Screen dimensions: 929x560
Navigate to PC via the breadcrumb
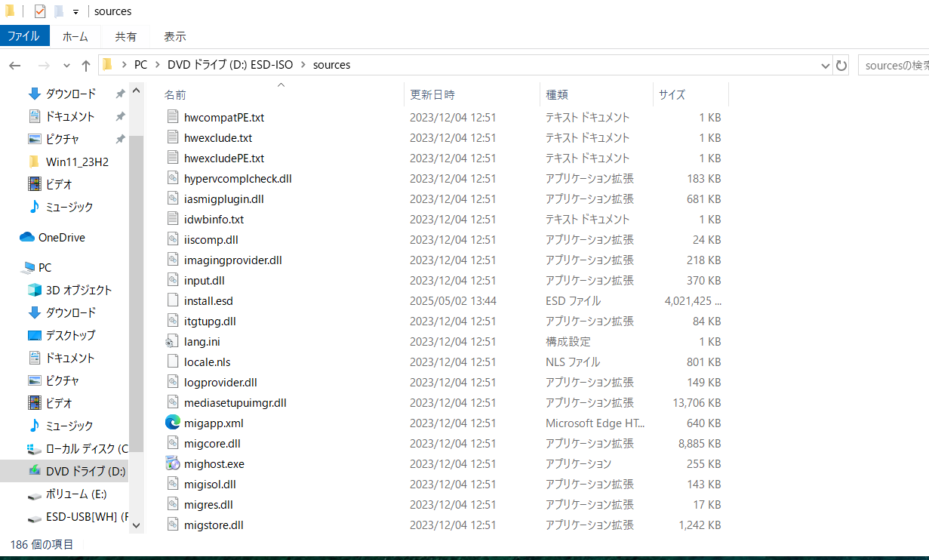click(x=140, y=65)
